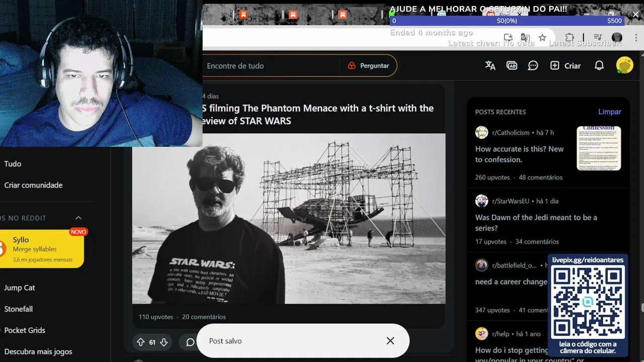Open the Tudo feed in sidebar

13,163
